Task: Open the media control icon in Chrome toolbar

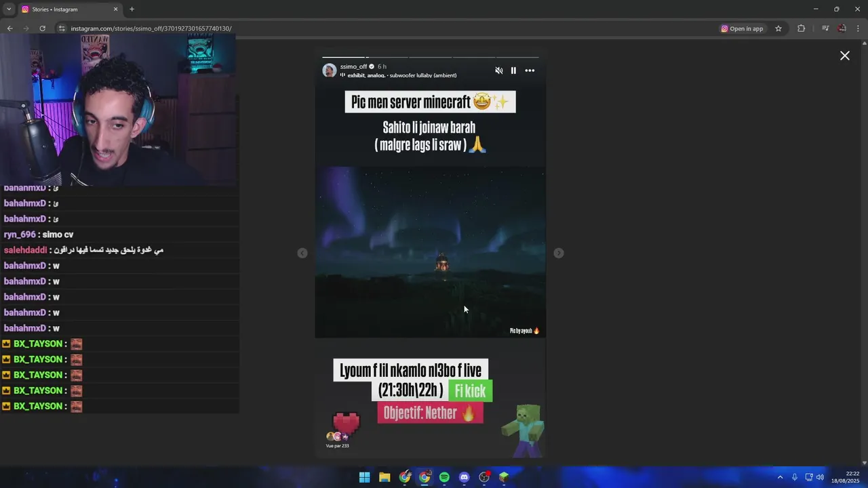Action: point(825,28)
